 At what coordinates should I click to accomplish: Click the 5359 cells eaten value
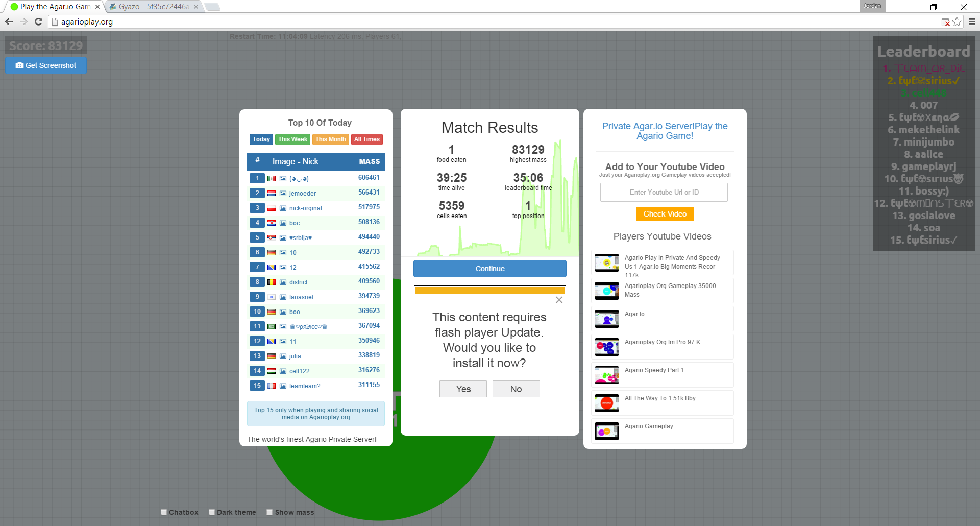[x=452, y=206]
